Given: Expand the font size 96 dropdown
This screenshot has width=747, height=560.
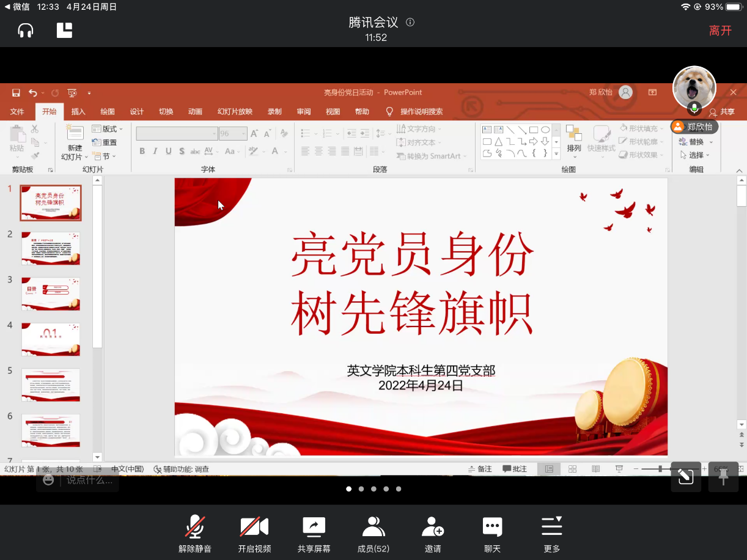Looking at the screenshot, I should coord(242,133).
